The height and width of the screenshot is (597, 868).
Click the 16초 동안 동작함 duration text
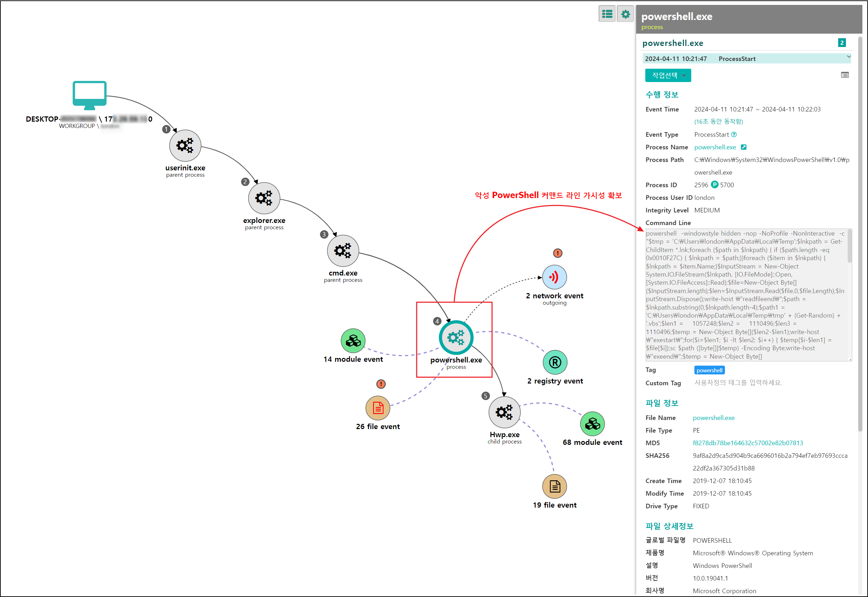[718, 122]
